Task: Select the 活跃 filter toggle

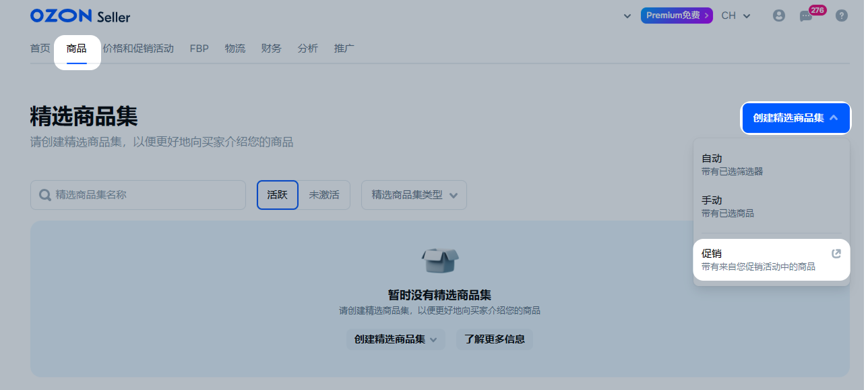Action: 278,195
